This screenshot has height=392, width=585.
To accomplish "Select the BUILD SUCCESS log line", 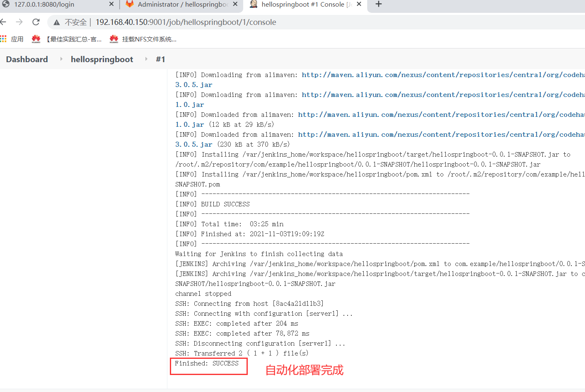I will point(213,204).
